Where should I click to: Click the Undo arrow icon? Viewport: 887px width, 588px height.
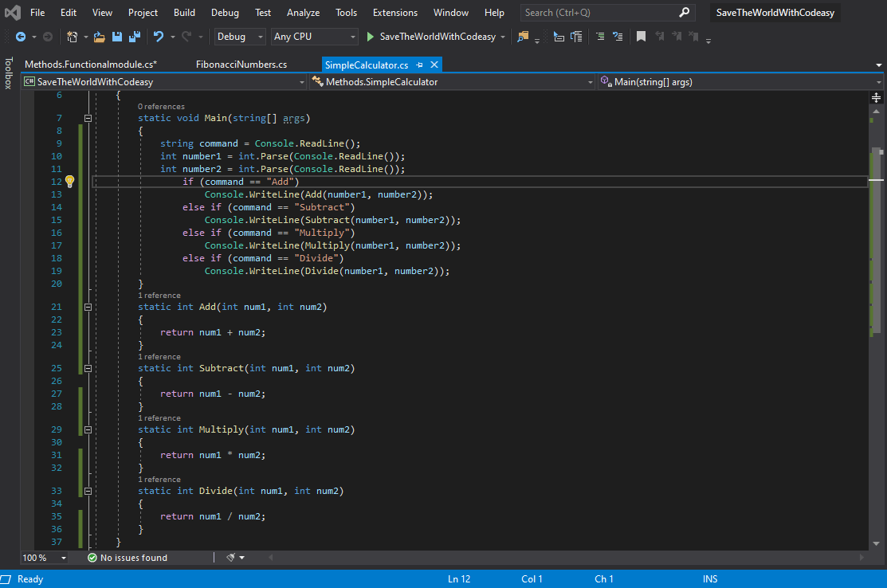click(x=158, y=37)
